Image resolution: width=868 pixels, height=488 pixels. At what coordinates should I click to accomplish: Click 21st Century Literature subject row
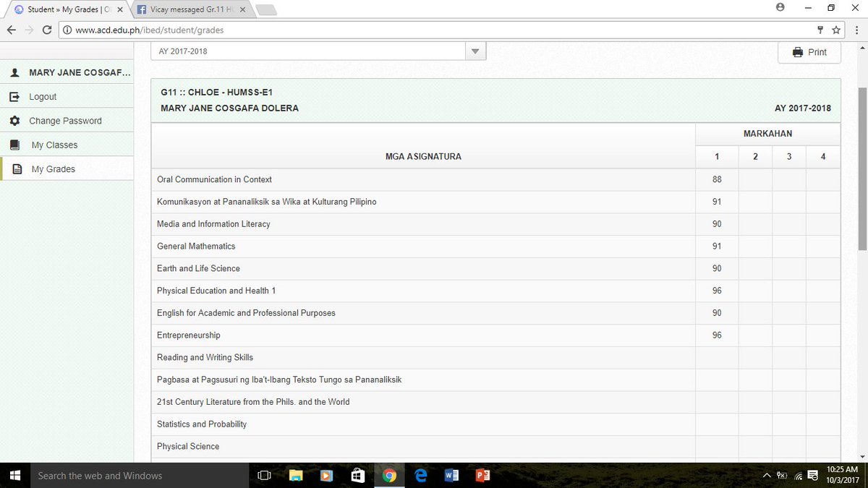tap(495, 402)
